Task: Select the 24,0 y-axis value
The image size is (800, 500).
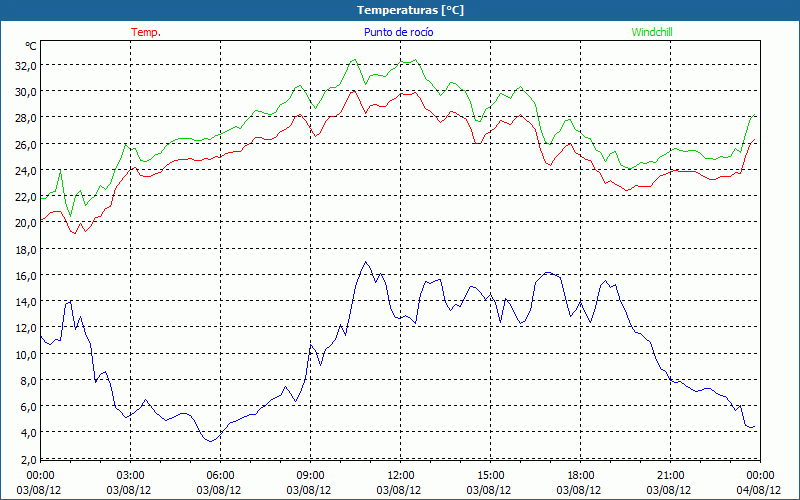Action: coord(27,171)
